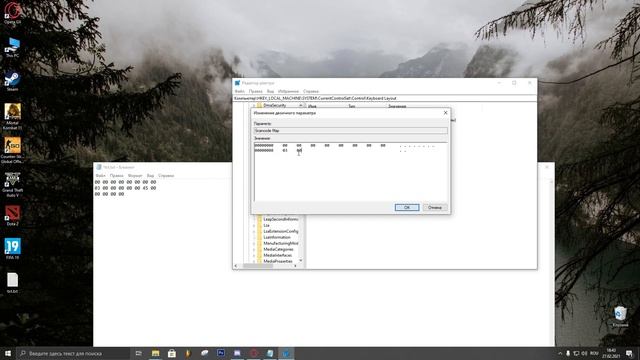Click inside the hex value data area
Image resolution: width=640 pixels, height=360 pixels.
[350, 171]
